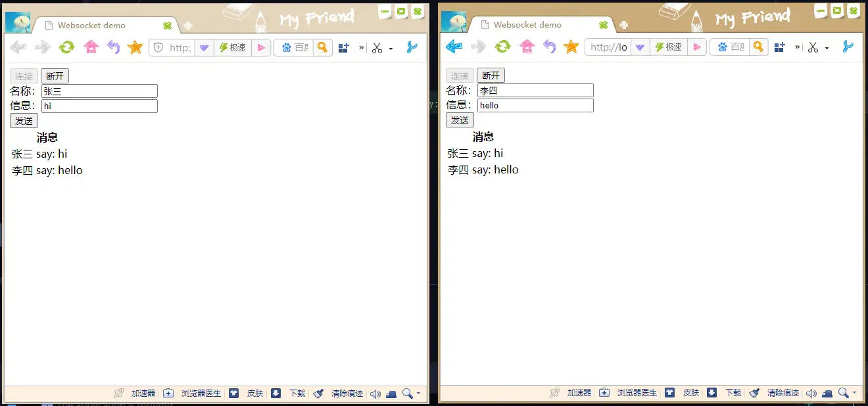Expand the scissors screenshot dropdown in left browser

(391, 48)
